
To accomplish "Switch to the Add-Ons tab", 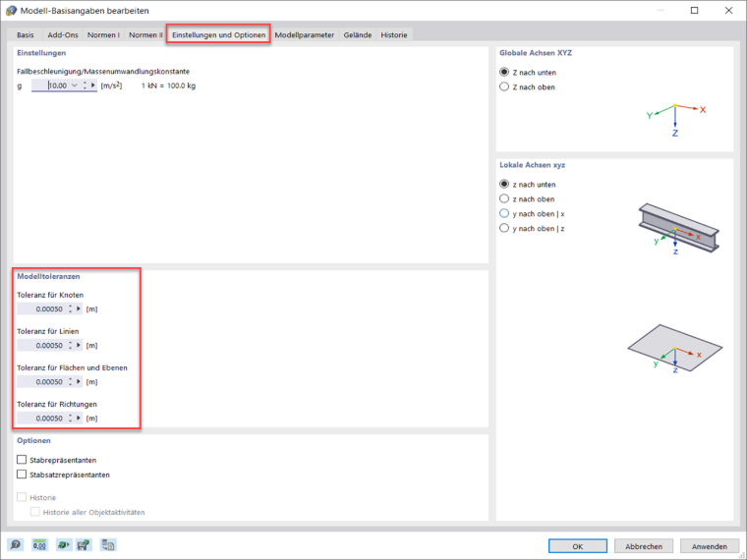I will pos(63,34).
